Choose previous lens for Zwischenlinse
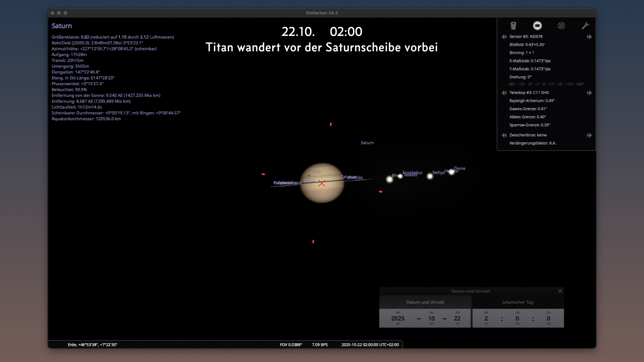The image size is (644, 362). pos(504,135)
